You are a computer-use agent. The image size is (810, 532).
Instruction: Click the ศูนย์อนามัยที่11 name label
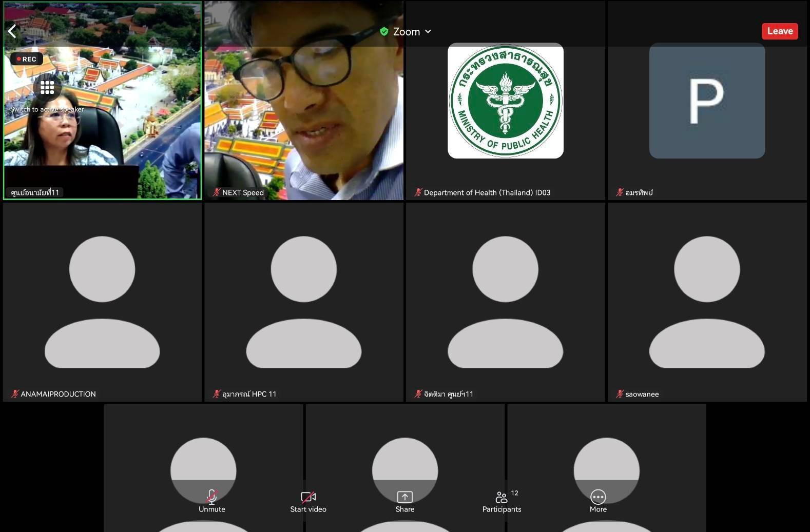click(x=35, y=192)
